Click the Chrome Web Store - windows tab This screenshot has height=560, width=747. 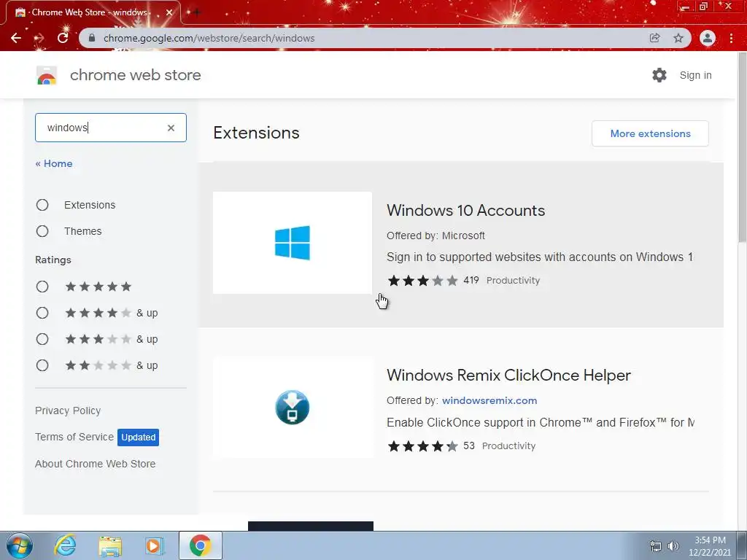[93, 13]
